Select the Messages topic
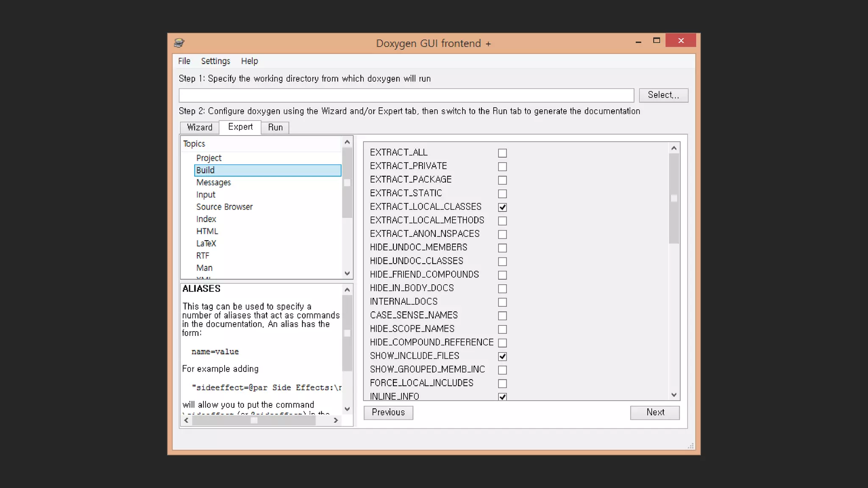Viewport: 868px width, 488px height. coord(214,183)
